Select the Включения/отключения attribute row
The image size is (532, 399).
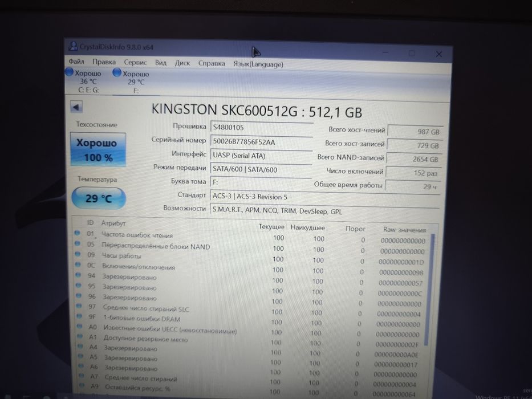coord(250,268)
